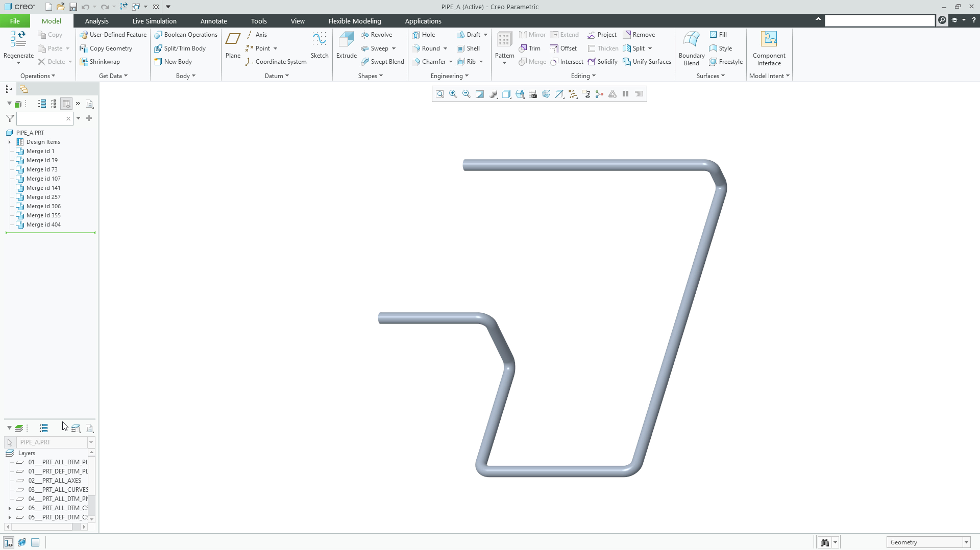The height and width of the screenshot is (550, 980).
Task: Select the Revolve tool
Action: pos(376,35)
